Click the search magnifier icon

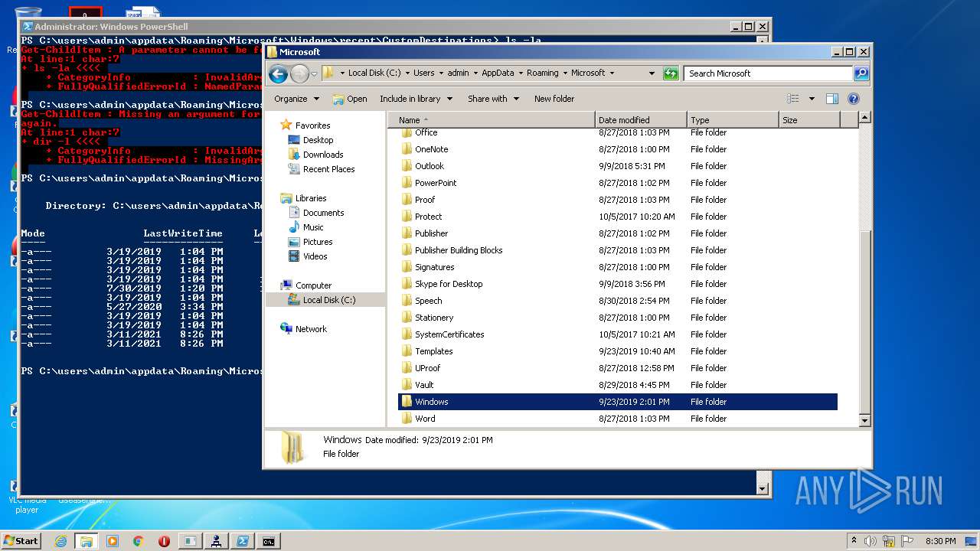861,73
